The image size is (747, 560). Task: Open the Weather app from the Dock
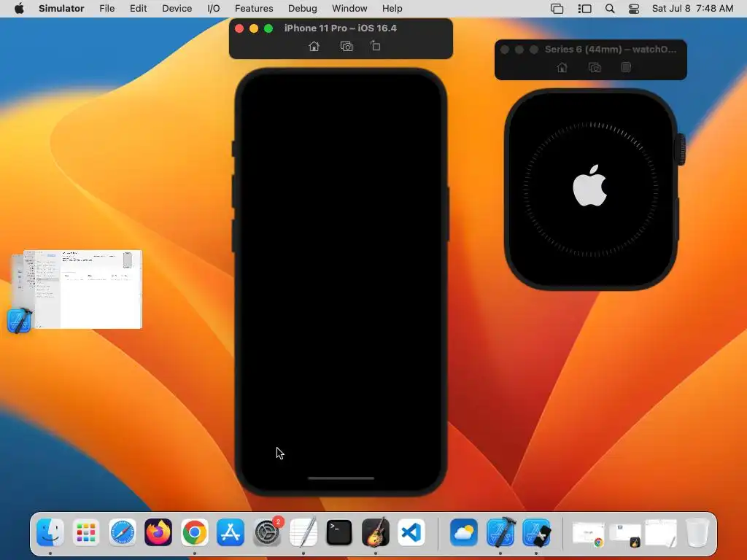pos(464,532)
